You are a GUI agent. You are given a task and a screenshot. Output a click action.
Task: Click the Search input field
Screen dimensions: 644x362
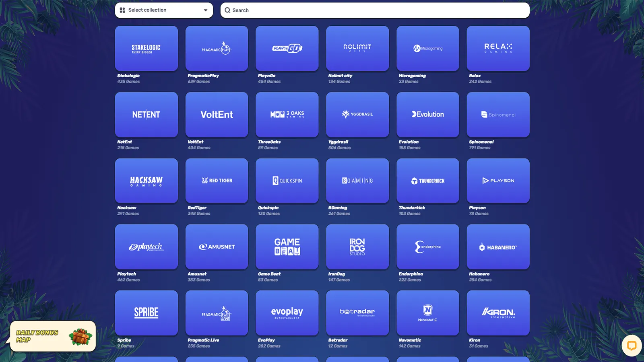pyautogui.click(x=375, y=10)
